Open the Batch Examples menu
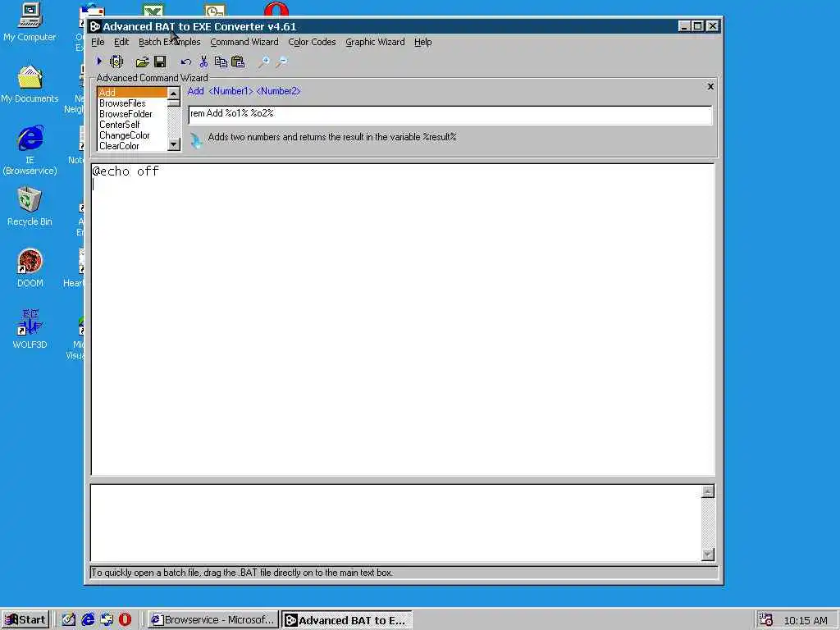840x630 pixels. [169, 42]
